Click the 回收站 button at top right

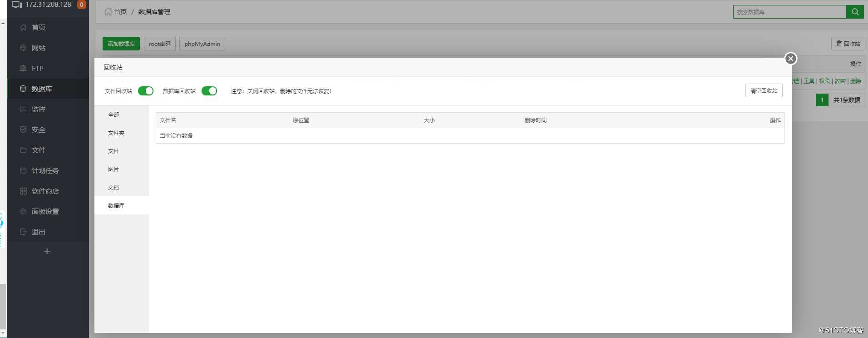point(848,44)
